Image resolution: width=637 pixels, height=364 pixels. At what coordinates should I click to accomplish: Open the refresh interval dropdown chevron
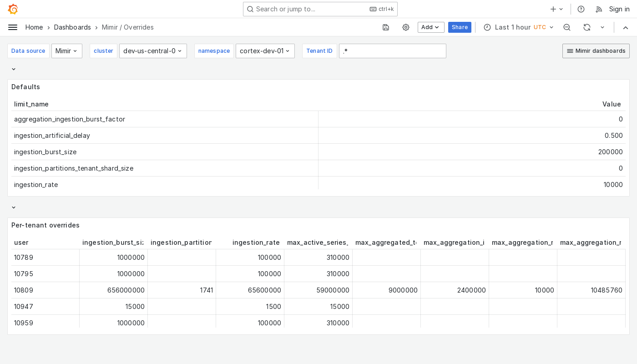(602, 27)
